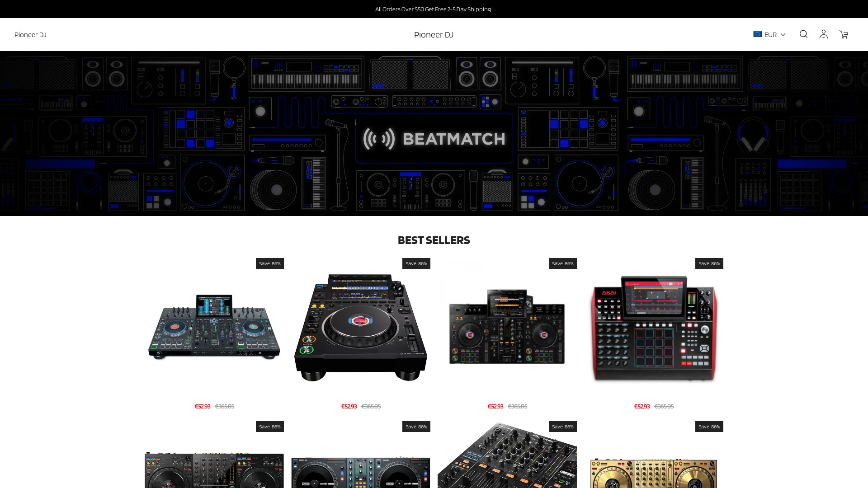Click €365.05 original price under Akai MPC
This screenshot has width=868, height=488.
pyautogui.click(x=664, y=406)
